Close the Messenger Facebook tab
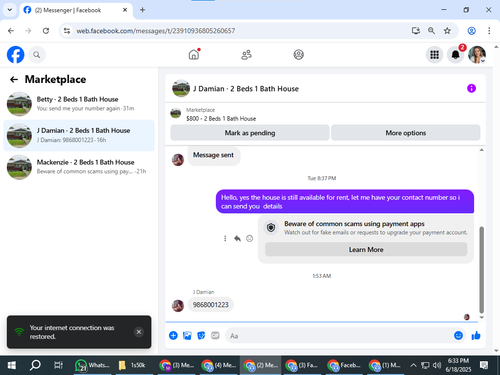This screenshot has width=500, height=375. pos(125,10)
